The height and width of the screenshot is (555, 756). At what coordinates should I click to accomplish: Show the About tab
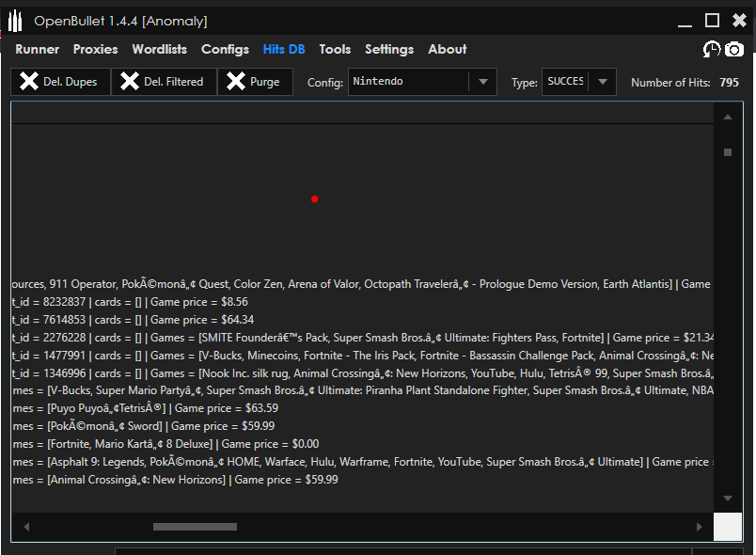tap(448, 49)
